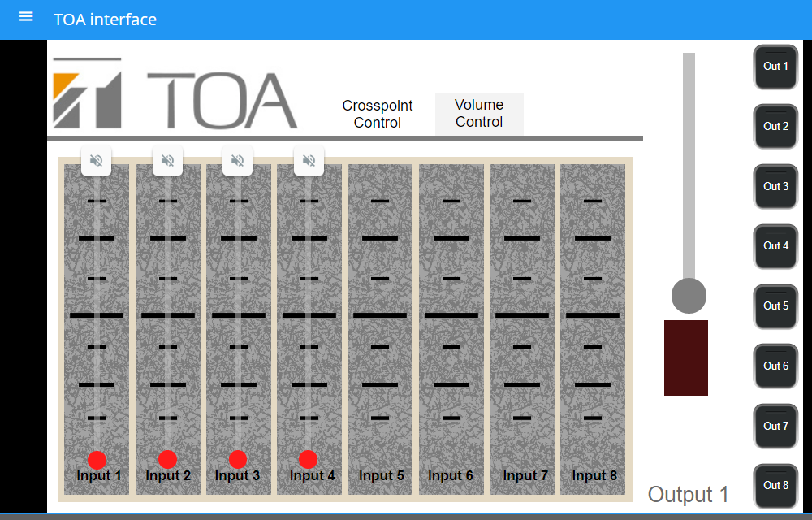Mute the Input 2 channel

[167, 161]
